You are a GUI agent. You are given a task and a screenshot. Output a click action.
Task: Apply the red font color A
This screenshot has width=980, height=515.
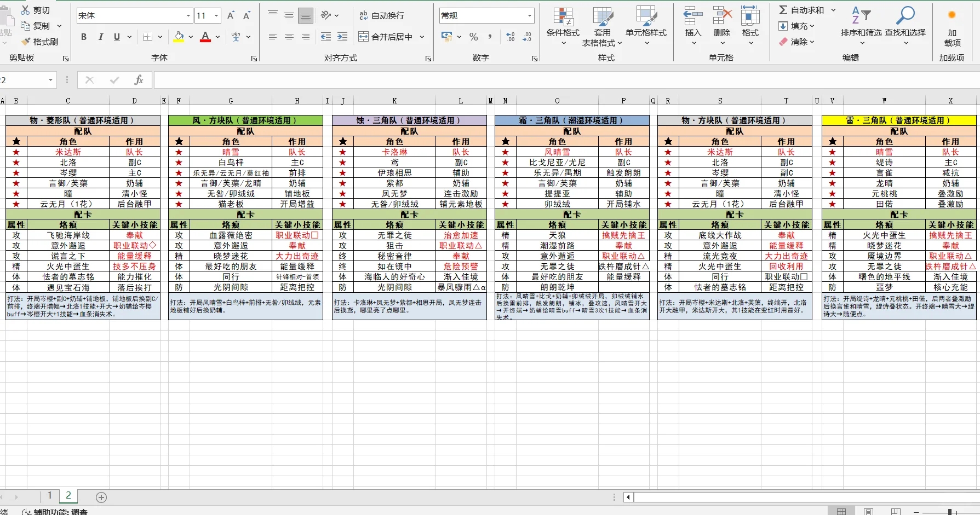point(205,37)
